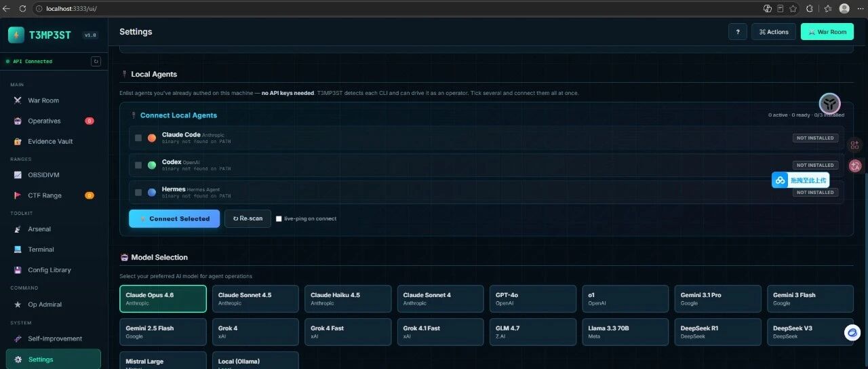This screenshot has height=369, width=868.
Task: Click the orange 0 CTF Range badge
Action: point(90,195)
